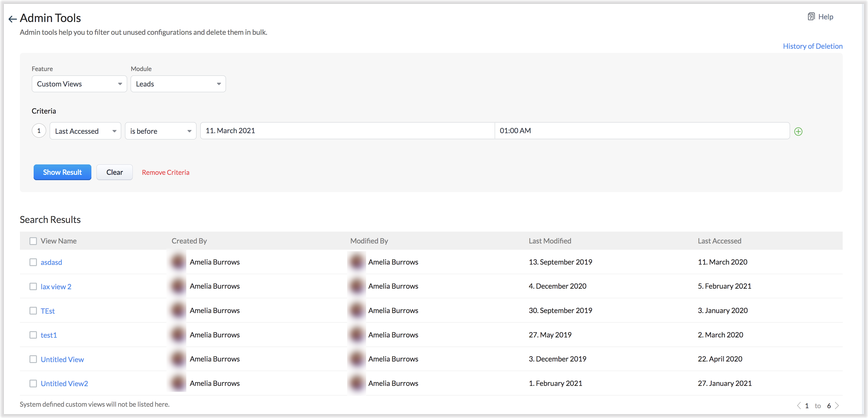The height and width of the screenshot is (418, 868).
Task: Select the test1 row checkbox
Action: tap(33, 335)
